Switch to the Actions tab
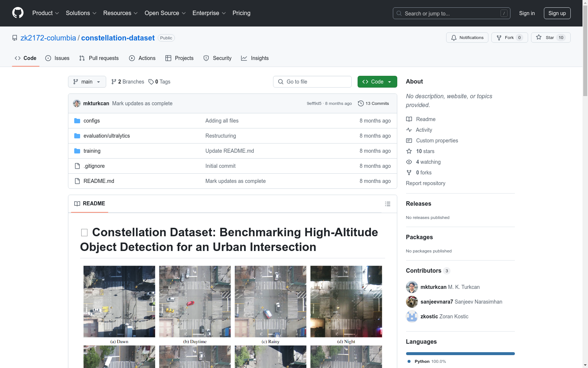 click(142, 58)
